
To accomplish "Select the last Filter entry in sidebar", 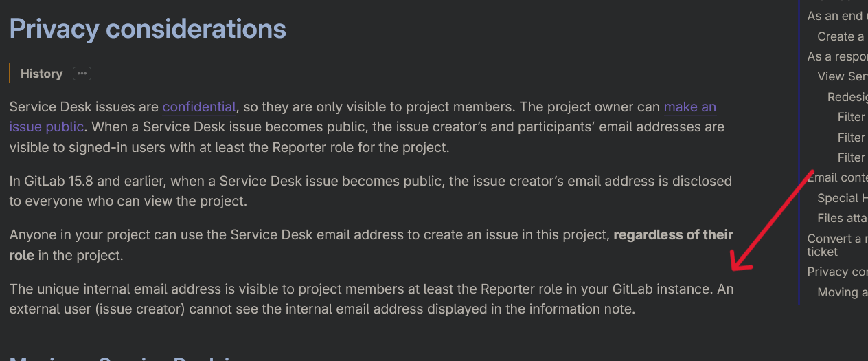I will pos(852,157).
